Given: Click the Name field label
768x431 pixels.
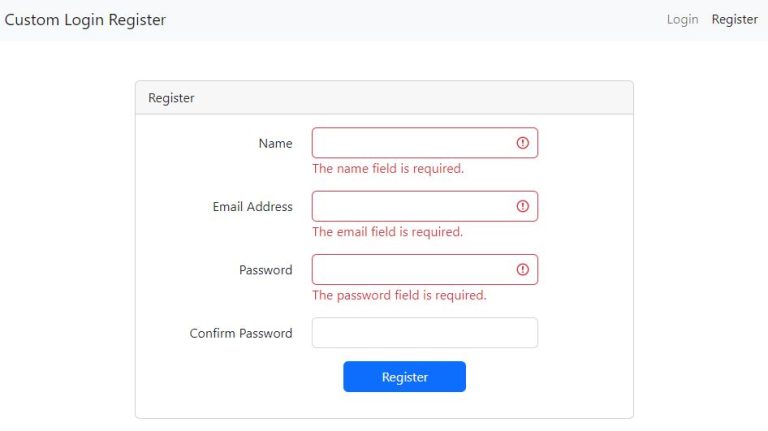Looking at the screenshot, I should [275, 143].
